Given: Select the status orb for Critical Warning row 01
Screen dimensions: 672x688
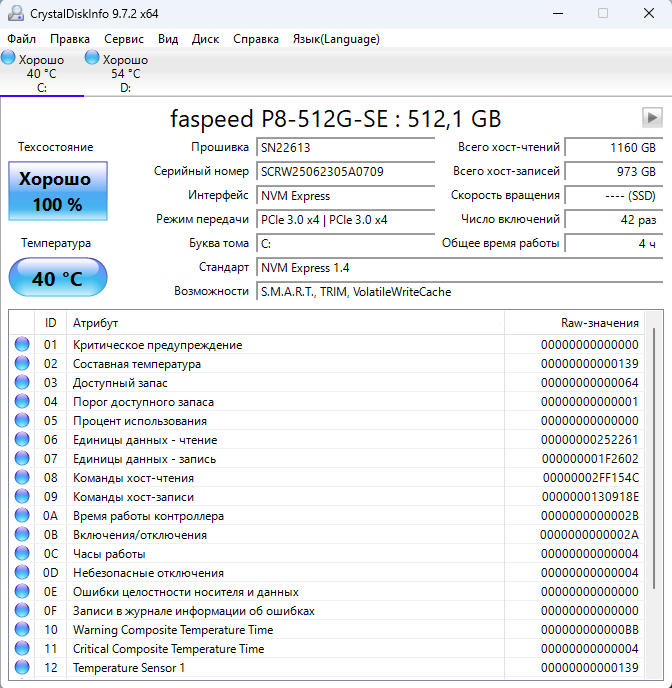Looking at the screenshot, I should click(22, 345).
